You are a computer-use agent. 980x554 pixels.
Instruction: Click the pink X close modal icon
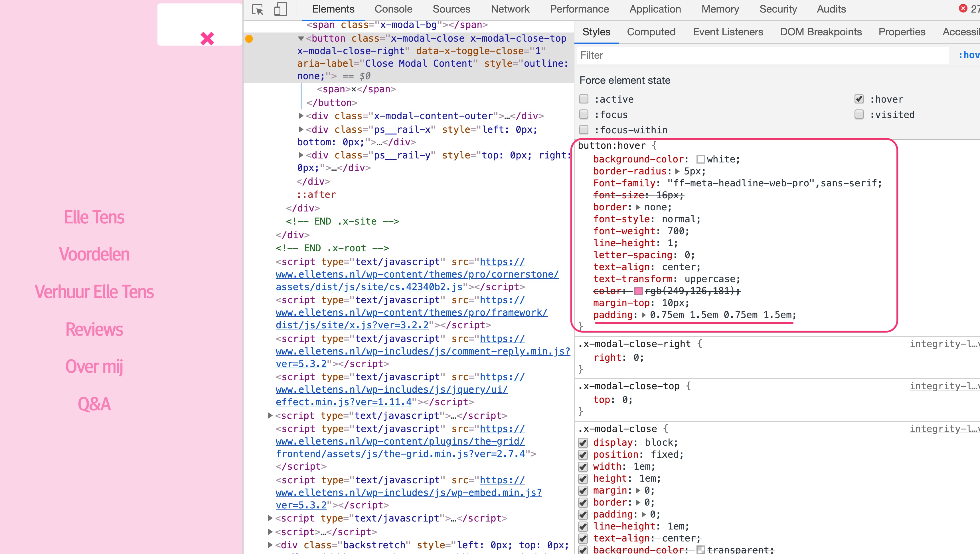click(207, 38)
